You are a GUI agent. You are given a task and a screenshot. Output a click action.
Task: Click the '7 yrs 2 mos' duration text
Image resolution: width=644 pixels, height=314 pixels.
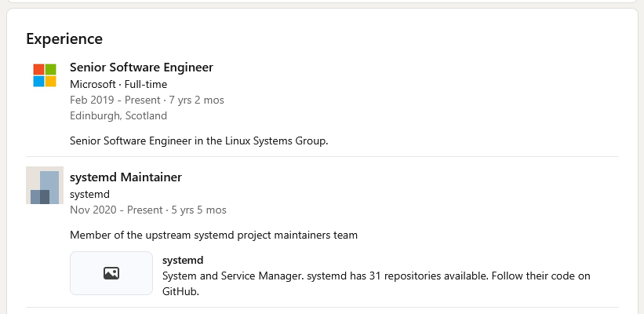[x=196, y=100]
